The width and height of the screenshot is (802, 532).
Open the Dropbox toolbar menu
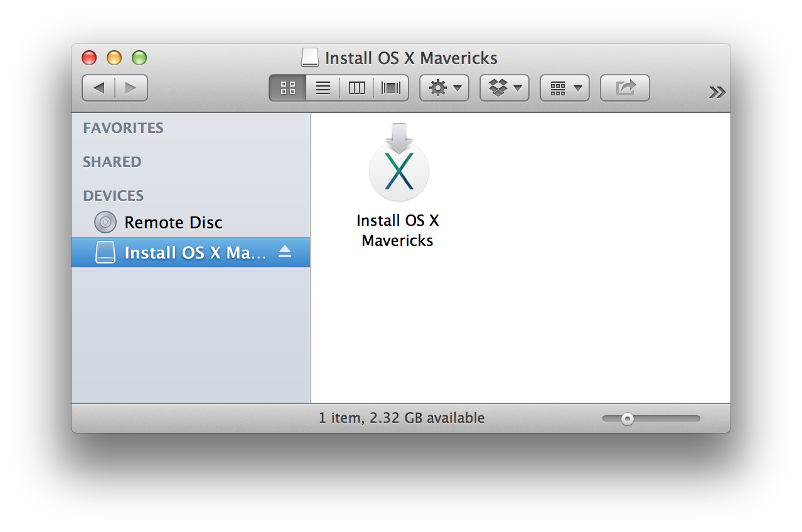[x=505, y=88]
